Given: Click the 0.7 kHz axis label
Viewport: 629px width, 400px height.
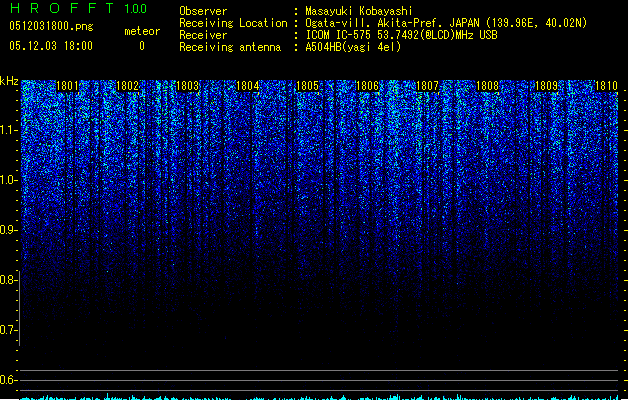Looking at the screenshot, I should point(8,330).
